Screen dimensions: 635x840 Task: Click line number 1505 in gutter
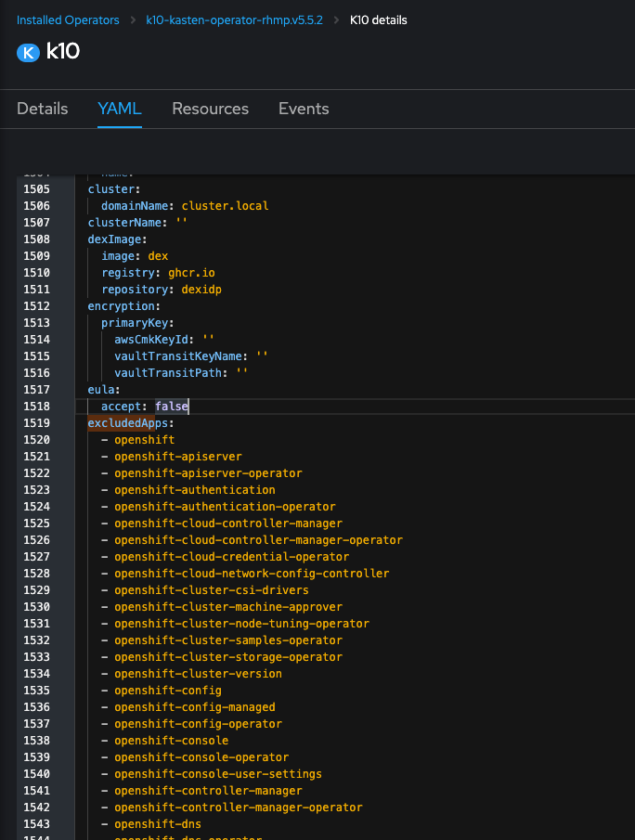pyautogui.click(x=36, y=189)
